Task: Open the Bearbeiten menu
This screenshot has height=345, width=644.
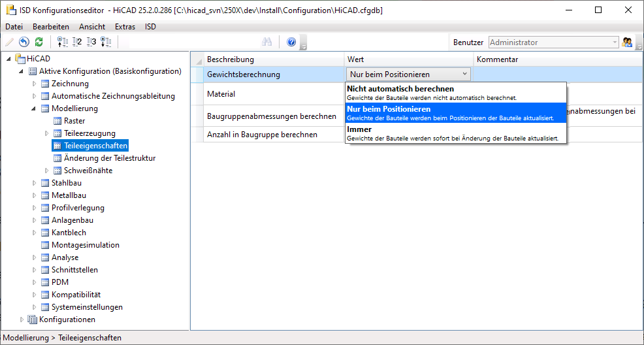Action: [51, 27]
